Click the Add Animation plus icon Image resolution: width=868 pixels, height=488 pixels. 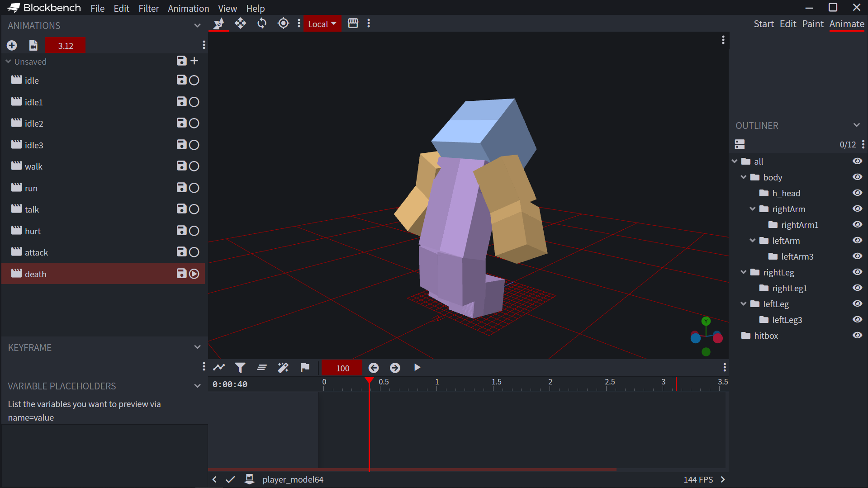[12, 45]
